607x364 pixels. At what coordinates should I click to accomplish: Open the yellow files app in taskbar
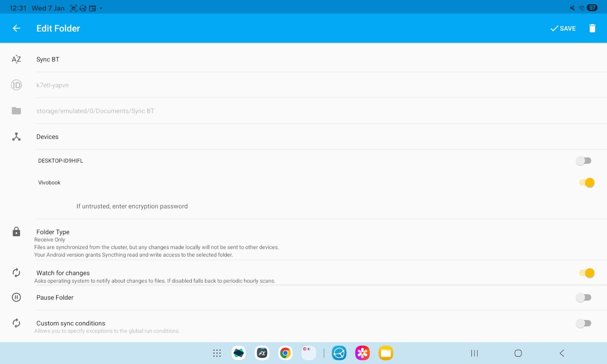point(386,353)
